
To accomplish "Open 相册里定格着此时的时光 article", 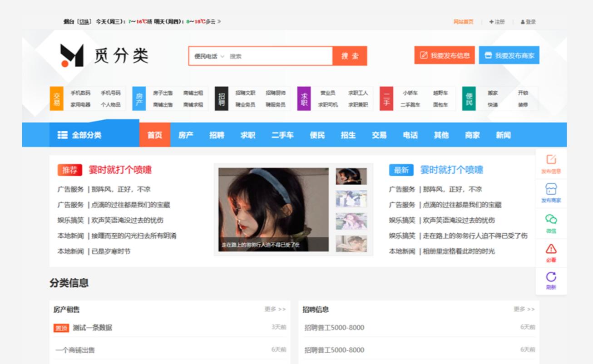I will 459,251.
